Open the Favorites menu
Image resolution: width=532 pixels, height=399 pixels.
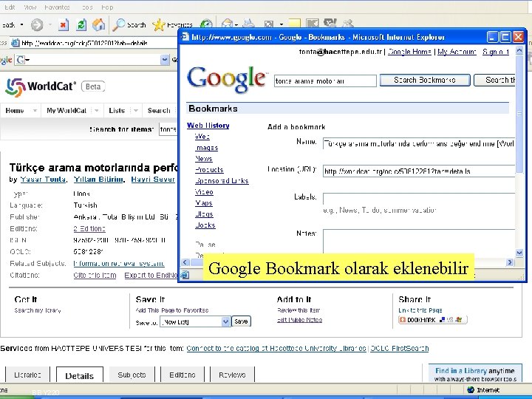pyautogui.click(x=57, y=7)
